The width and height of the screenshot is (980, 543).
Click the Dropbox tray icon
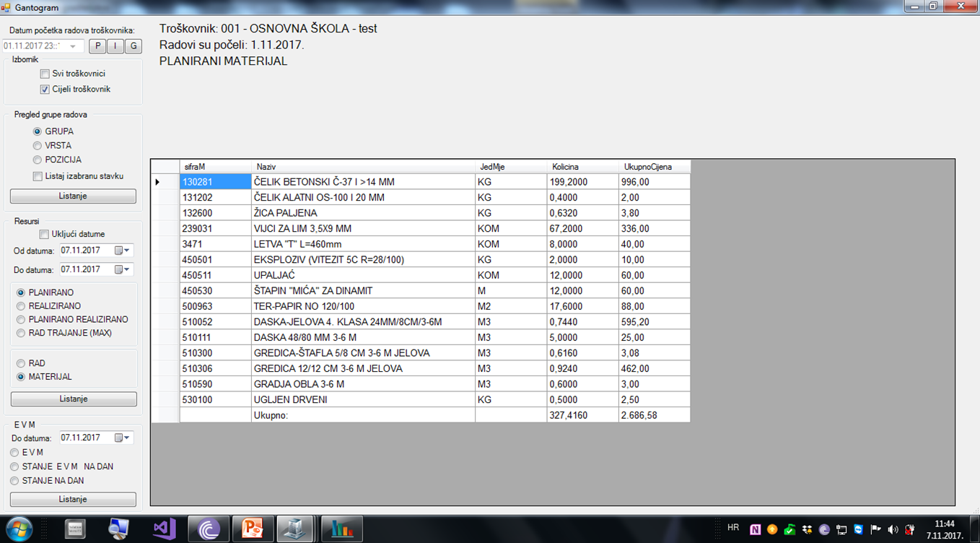807,529
